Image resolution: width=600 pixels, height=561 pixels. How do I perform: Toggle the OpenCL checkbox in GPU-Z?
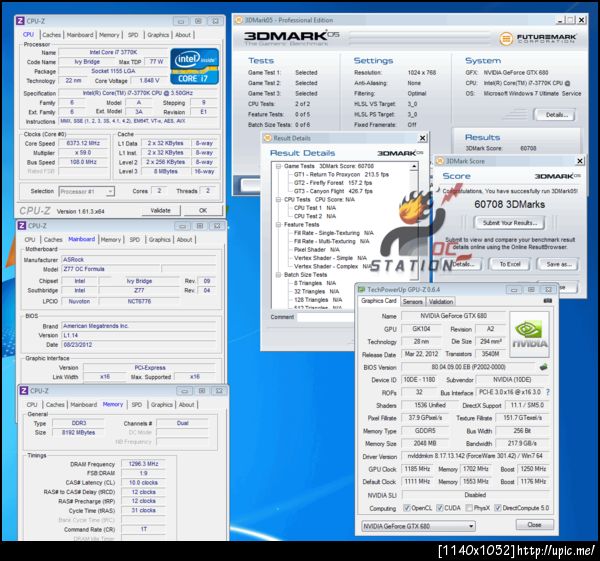407,508
